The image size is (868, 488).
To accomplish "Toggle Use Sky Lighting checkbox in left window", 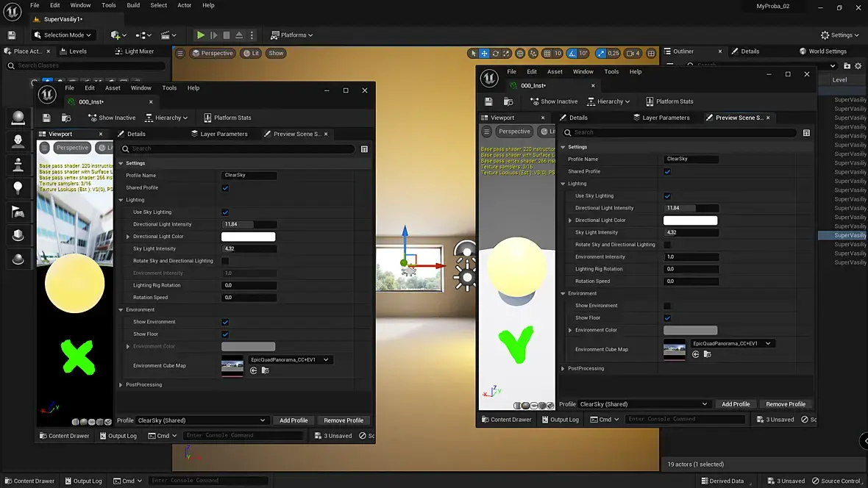I will point(225,212).
